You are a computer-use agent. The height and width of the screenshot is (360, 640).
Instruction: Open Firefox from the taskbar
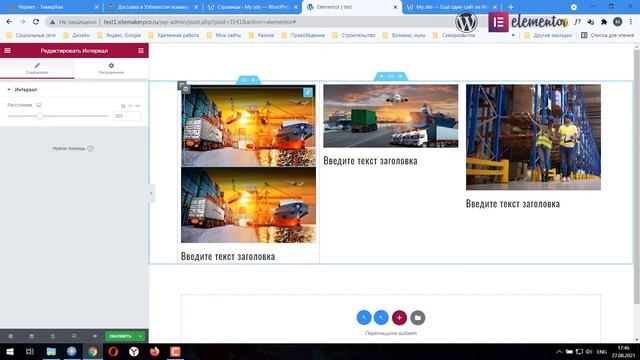click(154, 351)
